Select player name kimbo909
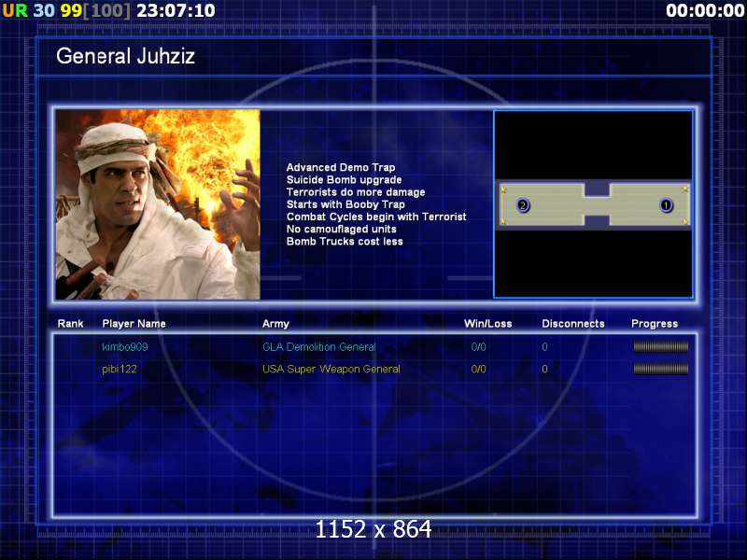The image size is (747, 560). [x=125, y=347]
